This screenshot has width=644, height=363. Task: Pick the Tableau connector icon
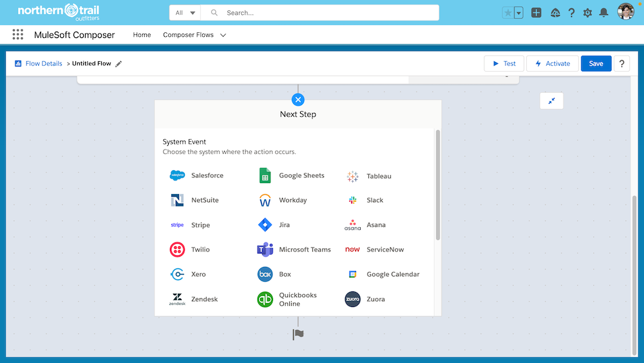click(352, 177)
